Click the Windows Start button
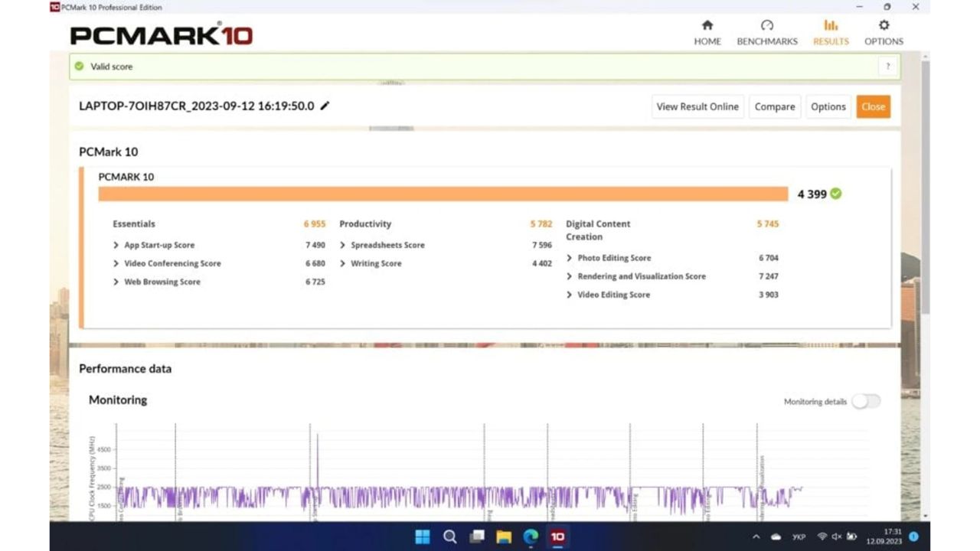The width and height of the screenshot is (980, 551). pyautogui.click(x=423, y=536)
